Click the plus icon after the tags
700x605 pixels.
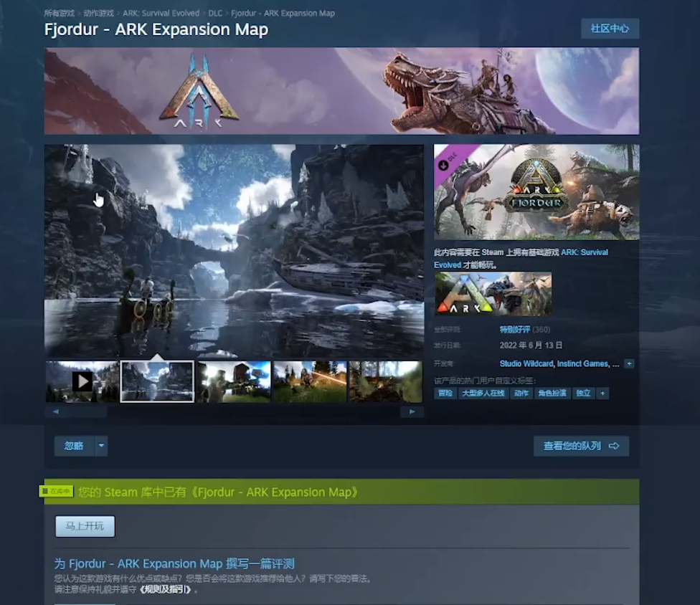602,394
